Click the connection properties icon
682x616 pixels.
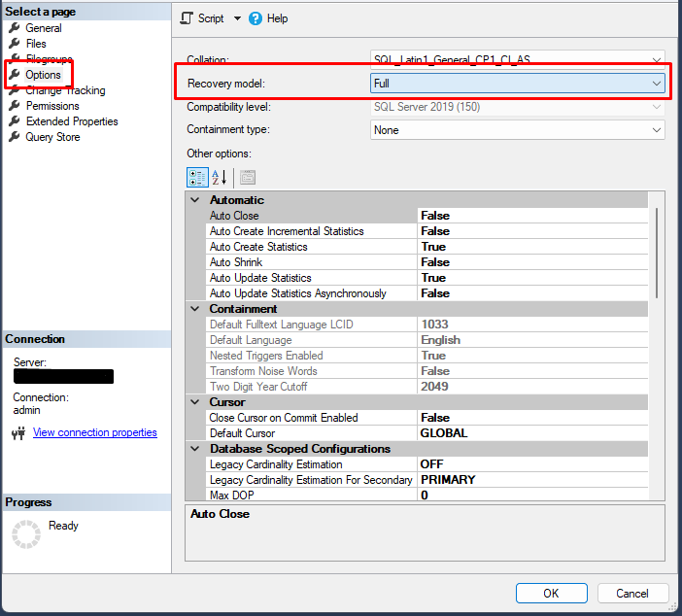(x=17, y=433)
